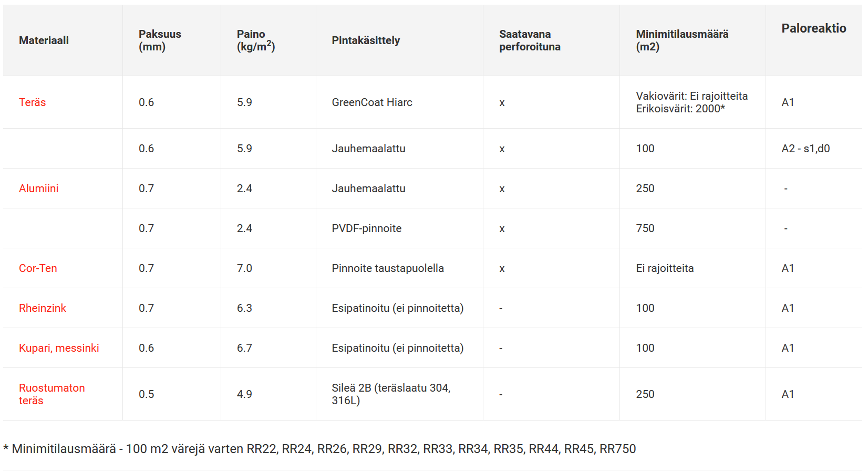Image resolution: width=868 pixels, height=473 pixels.
Task: Select the Sileä 2B surface treatment cell
Action: 391,394
